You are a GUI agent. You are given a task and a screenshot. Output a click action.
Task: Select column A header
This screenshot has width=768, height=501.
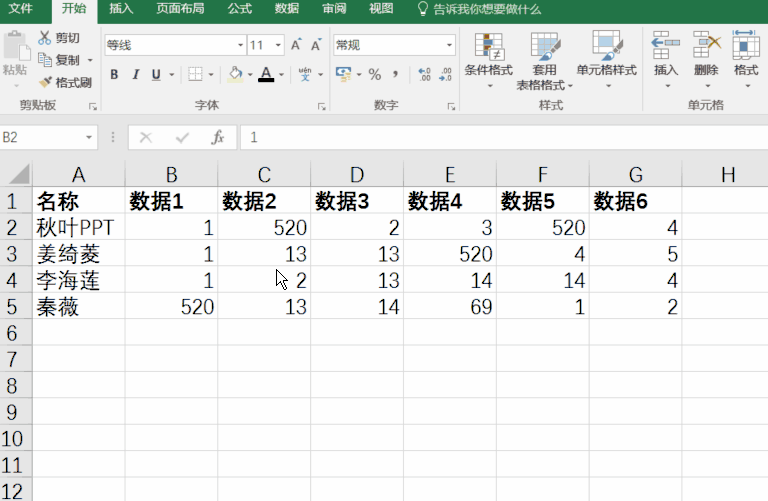[78, 174]
